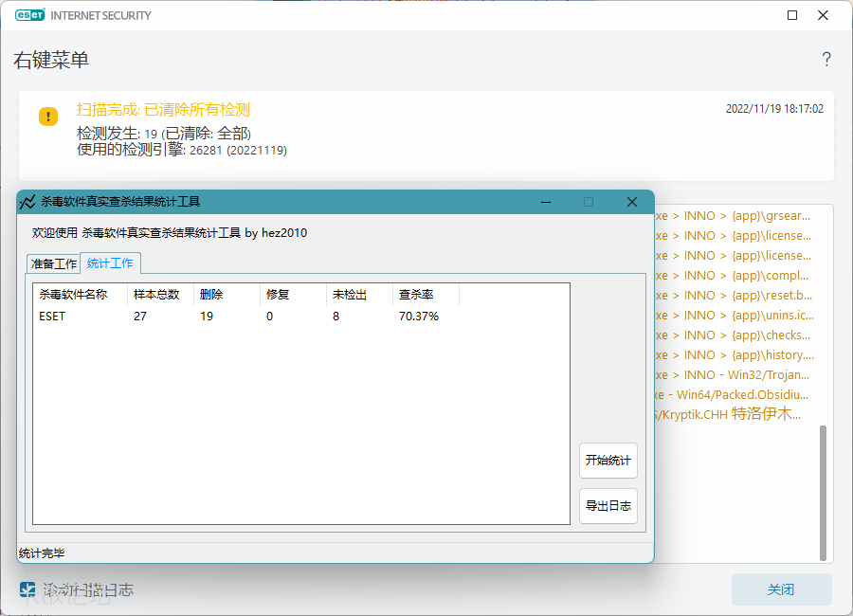Switch to the 准备工作 tab

pos(53,263)
